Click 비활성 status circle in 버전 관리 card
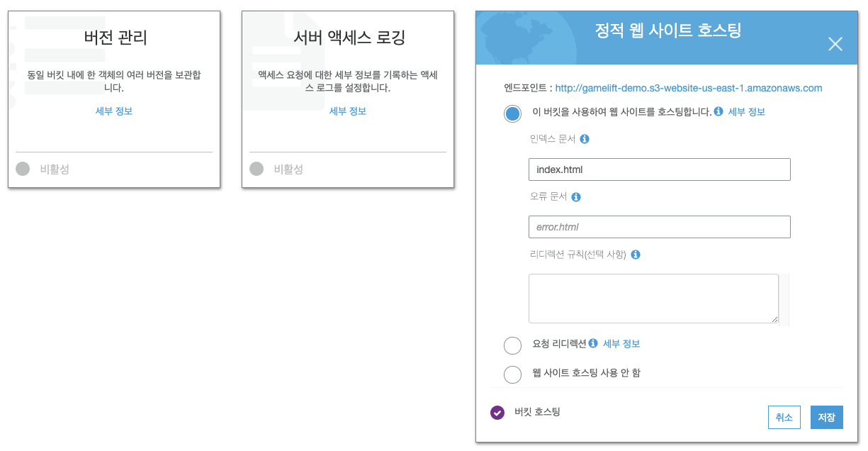This screenshot has height=451, width=868. pyautogui.click(x=23, y=169)
